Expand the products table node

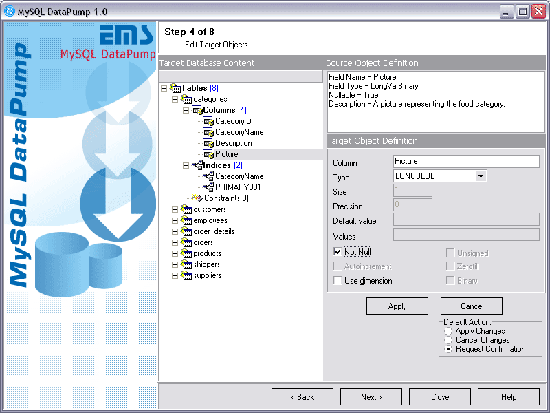[175, 253]
